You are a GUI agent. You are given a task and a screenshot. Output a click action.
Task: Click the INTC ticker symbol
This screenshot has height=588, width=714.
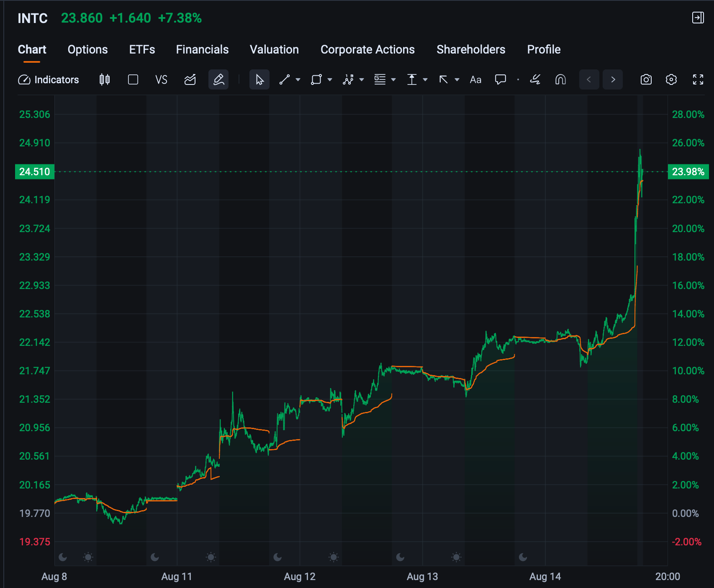[x=33, y=18]
